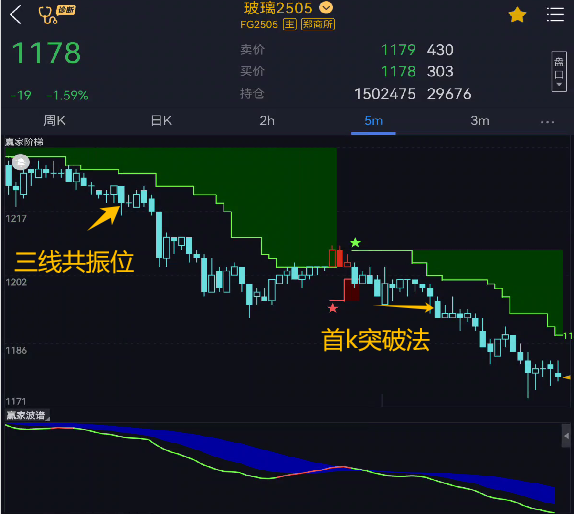
Task: Select the 3m timeframe tab
Action: point(480,120)
